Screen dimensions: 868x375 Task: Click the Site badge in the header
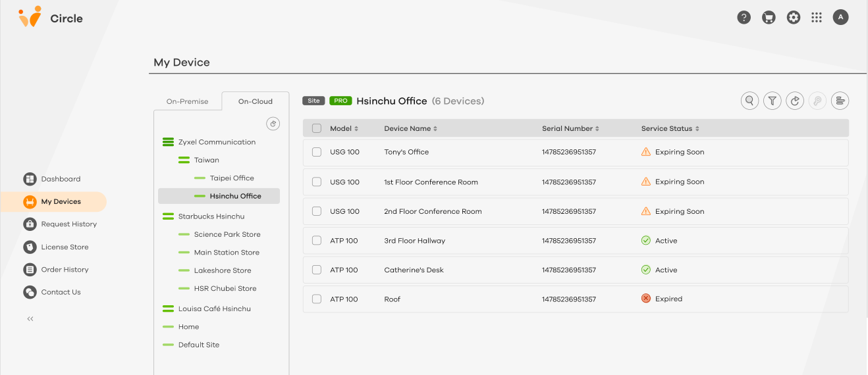pyautogui.click(x=314, y=101)
